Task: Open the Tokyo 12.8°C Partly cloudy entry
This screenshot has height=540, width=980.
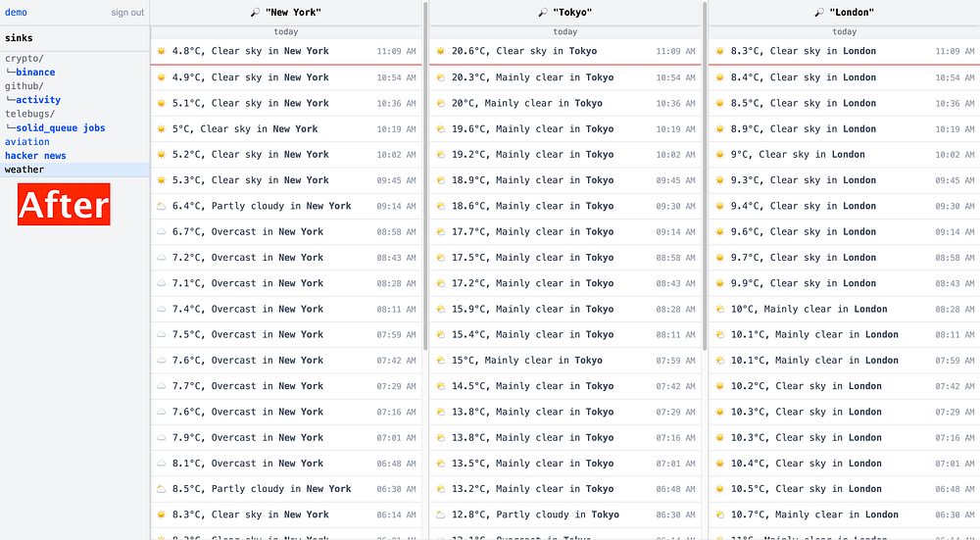Action: (534, 515)
